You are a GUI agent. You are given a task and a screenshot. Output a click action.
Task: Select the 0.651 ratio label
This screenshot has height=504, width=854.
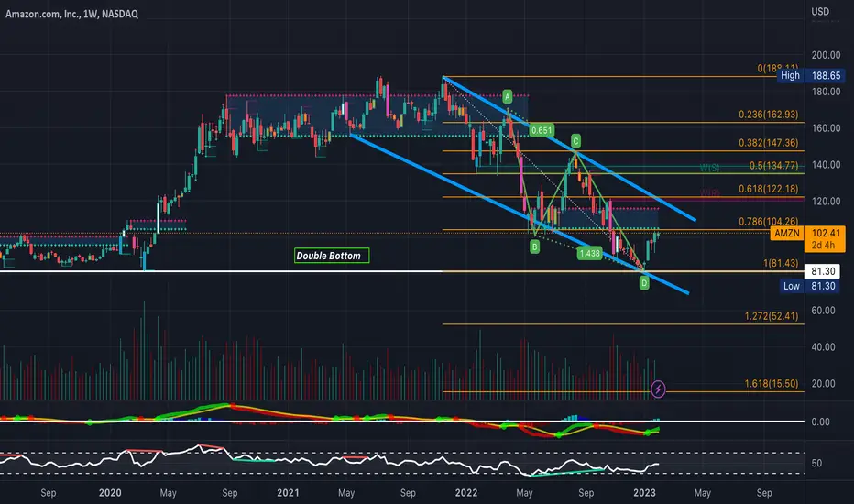542,130
